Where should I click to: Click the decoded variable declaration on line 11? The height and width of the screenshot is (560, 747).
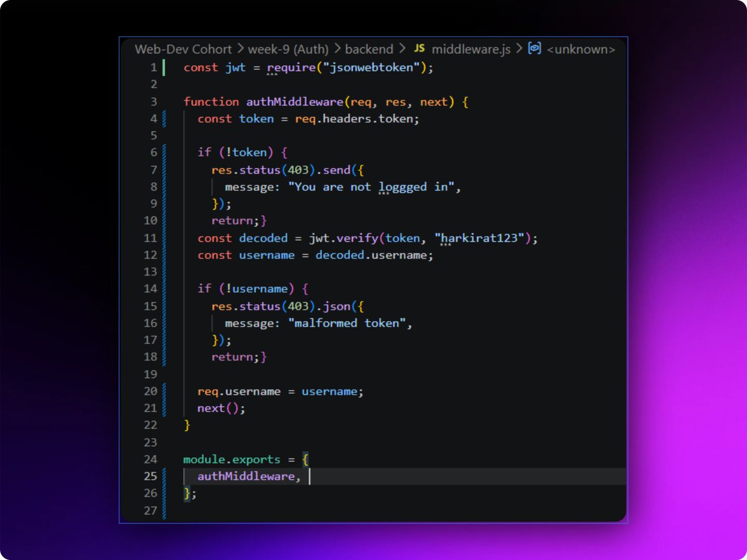tap(263, 238)
